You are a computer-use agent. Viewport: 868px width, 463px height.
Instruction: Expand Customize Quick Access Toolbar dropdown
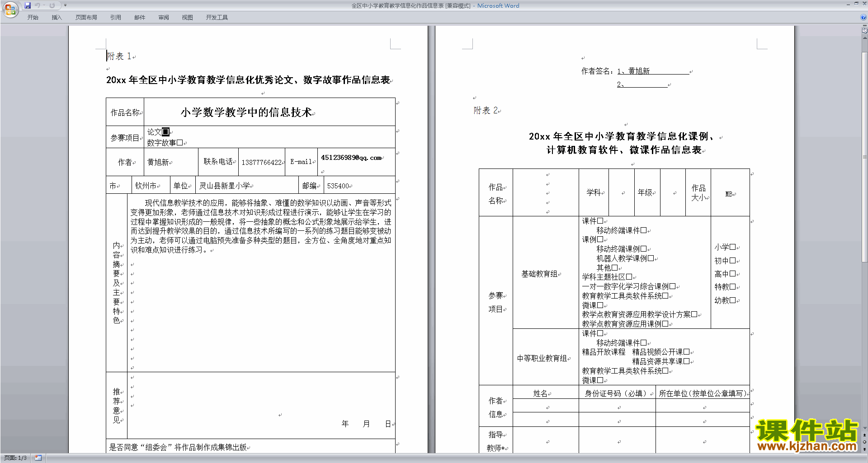[x=65, y=5]
